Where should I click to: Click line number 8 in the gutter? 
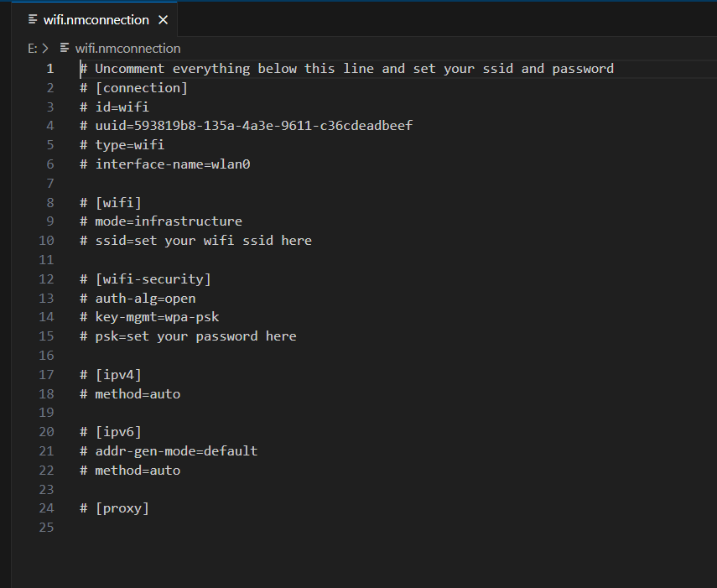pyautogui.click(x=50, y=202)
